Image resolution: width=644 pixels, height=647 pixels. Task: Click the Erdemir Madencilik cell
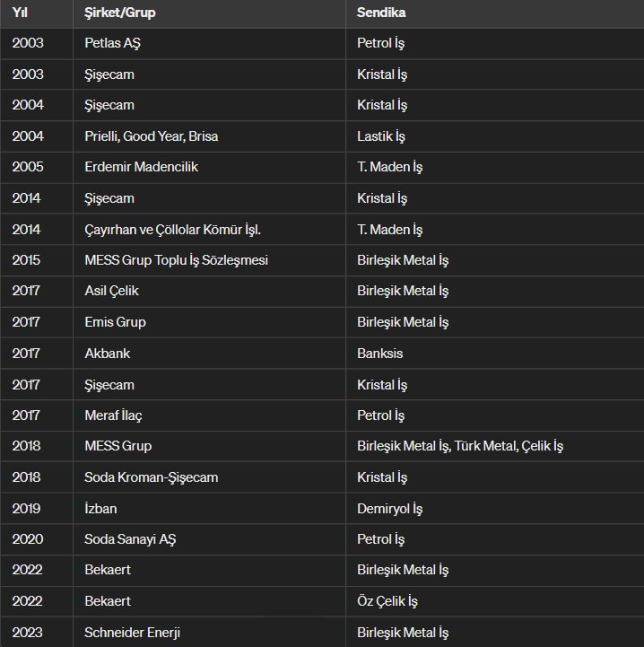point(141,167)
